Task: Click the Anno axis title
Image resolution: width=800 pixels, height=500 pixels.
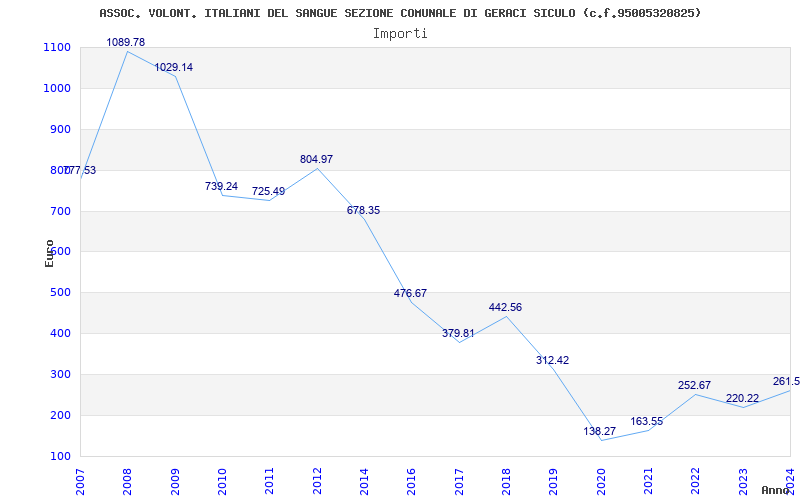Action: click(x=776, y=490)
